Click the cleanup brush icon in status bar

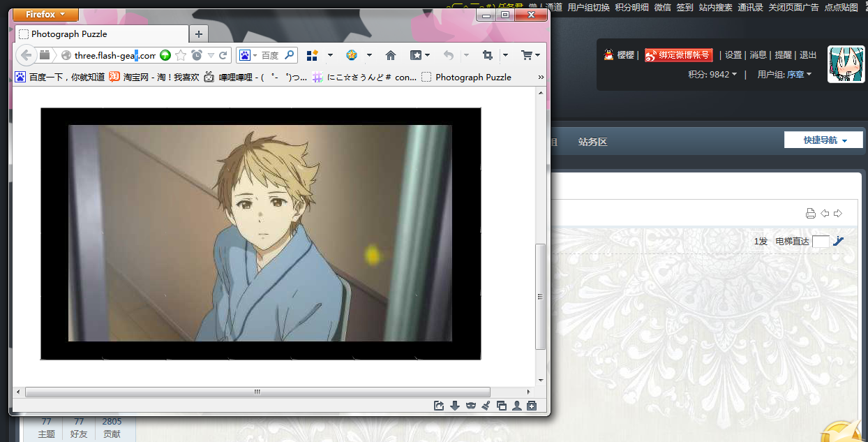486,406
